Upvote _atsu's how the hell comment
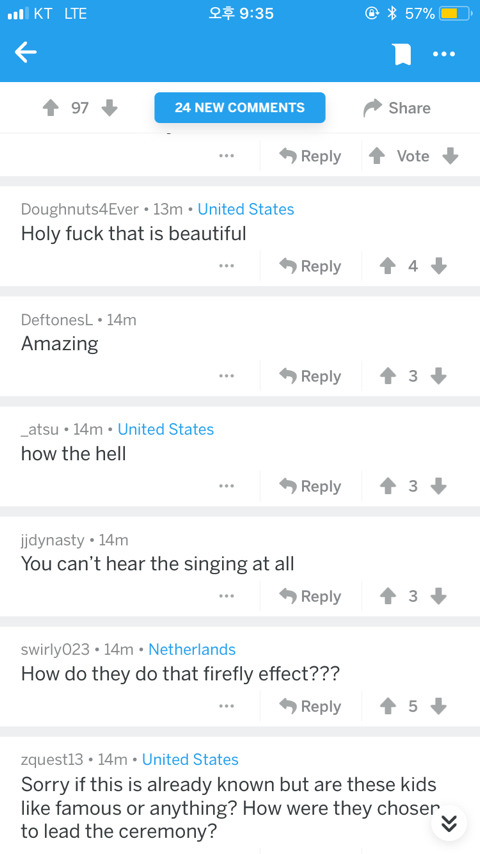This screenshot has width=480, height=854. (387, 486)
